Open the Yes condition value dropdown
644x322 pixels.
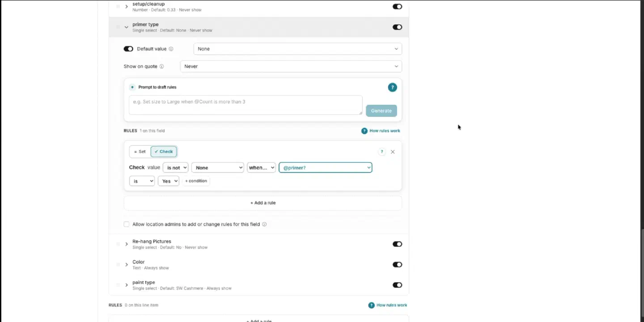coord(168,181)
